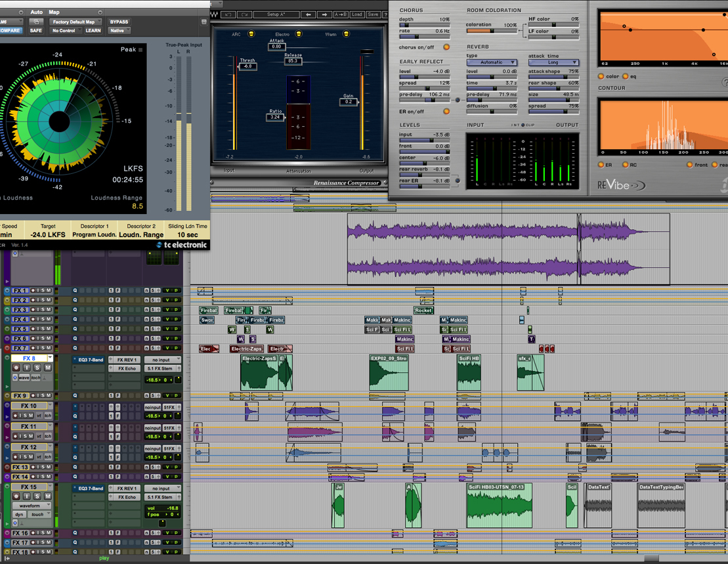Viewport: 728px width, 564px height.
Task: Open the pan output window on FX 8
Action: point(178,380)
